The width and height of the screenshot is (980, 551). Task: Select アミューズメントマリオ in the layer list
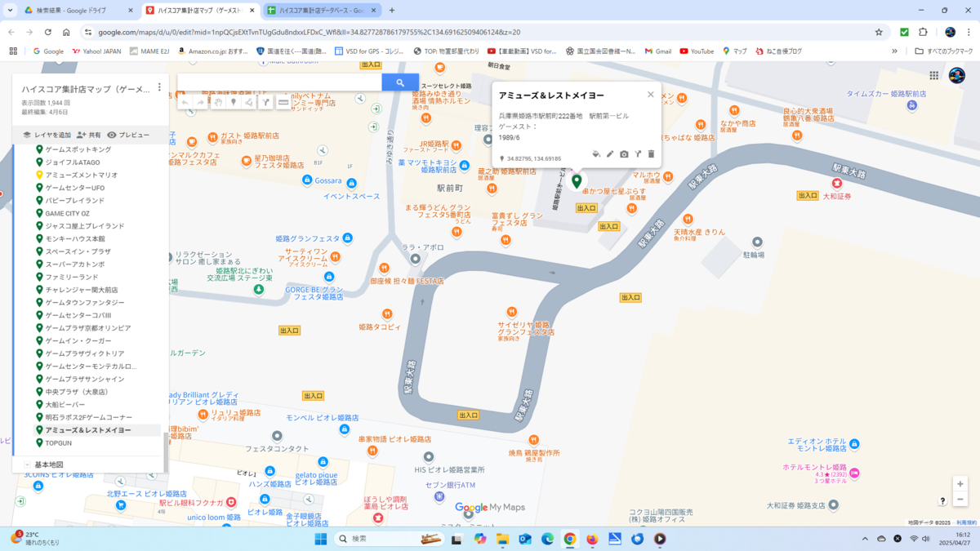click(x=82, y=175)
